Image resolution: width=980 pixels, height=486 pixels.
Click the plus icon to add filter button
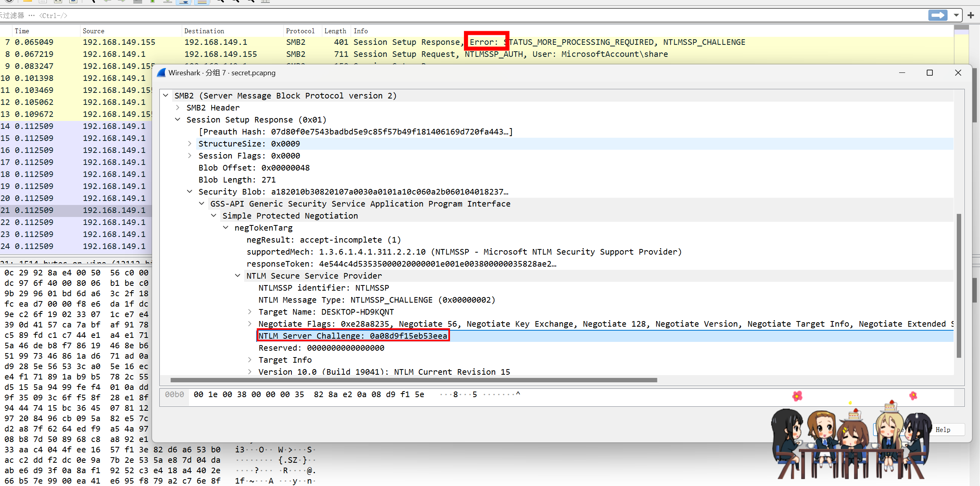click(970, 15)
